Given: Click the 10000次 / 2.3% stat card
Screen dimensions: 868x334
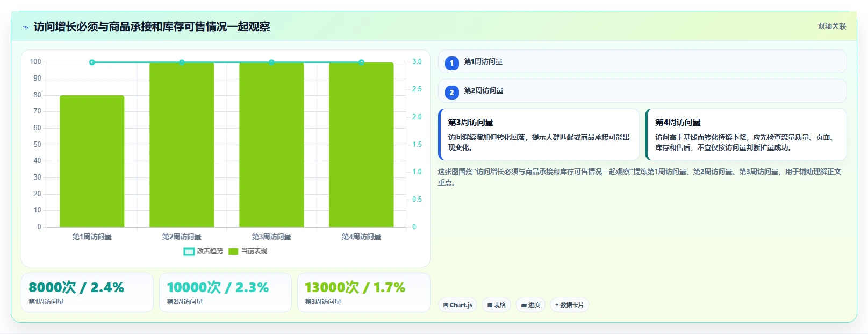Looking at the screenshot, I should tap(225, 293).
